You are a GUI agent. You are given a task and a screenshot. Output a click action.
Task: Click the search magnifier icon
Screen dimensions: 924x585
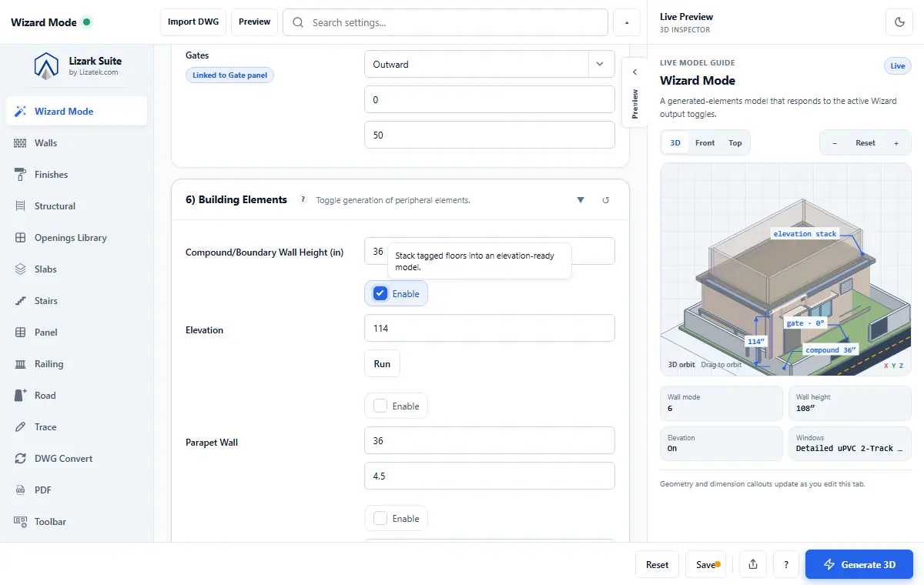pyautogui.click(x=298, y=22)
